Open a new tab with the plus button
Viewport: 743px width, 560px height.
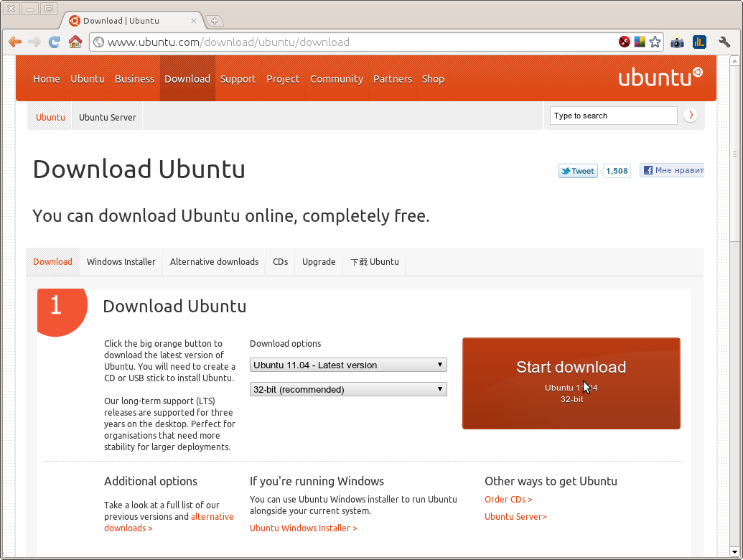(215, 21)
